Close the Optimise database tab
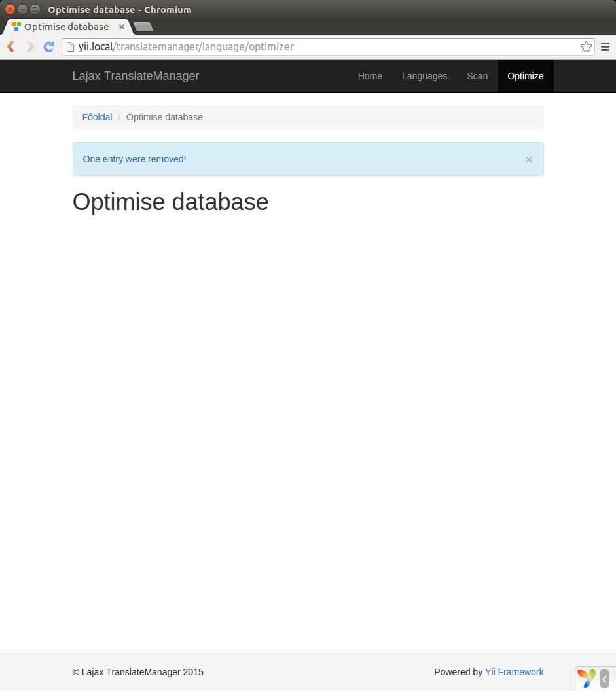The height and width of the screenshot is (691, 616). coord(122,27)
